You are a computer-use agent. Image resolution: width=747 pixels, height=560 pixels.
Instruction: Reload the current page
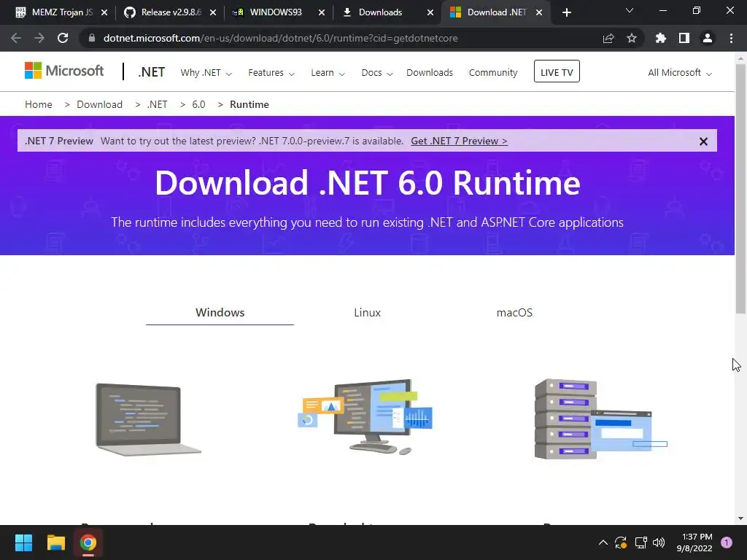coord(63,38)
